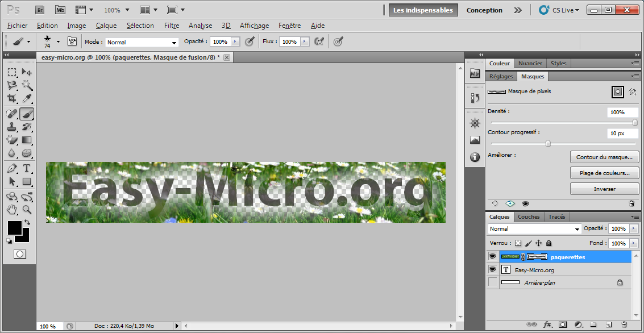Open the brush preset picker arrow

click(58, 41)
